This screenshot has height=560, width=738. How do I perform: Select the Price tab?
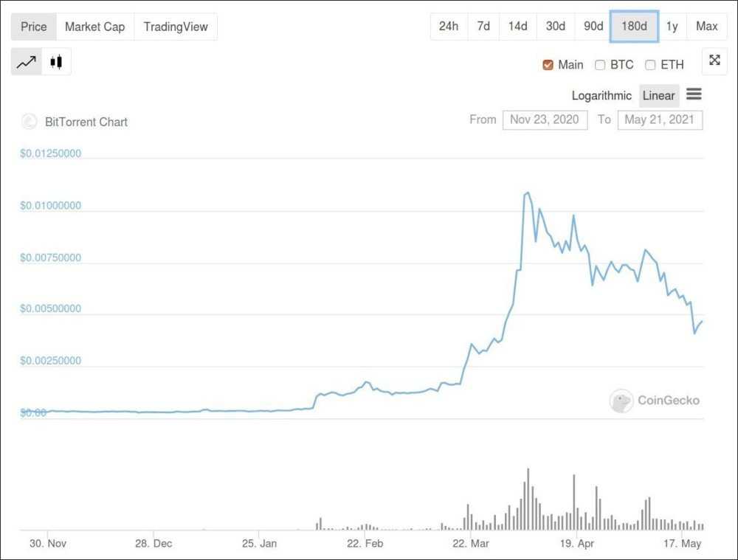[34, 27]
